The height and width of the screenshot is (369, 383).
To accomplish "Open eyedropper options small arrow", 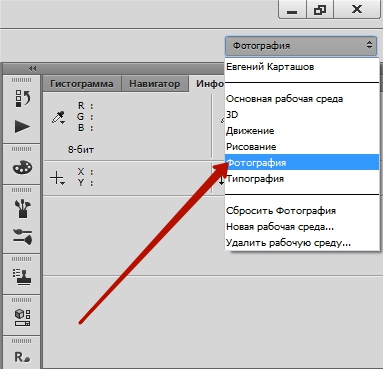I will click(63, 123).
